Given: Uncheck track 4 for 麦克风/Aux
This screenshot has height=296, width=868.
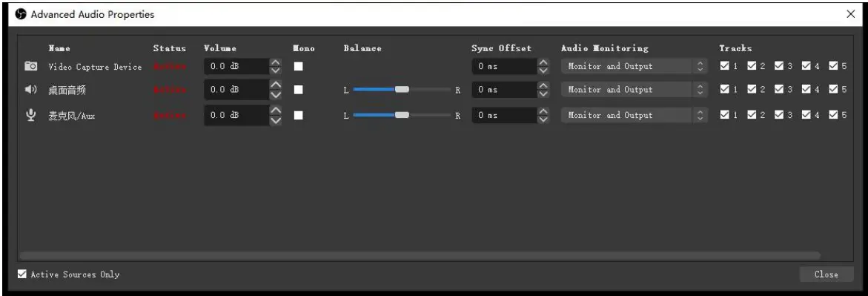Looking at the screenshot, I should click(x=806, y=115).
